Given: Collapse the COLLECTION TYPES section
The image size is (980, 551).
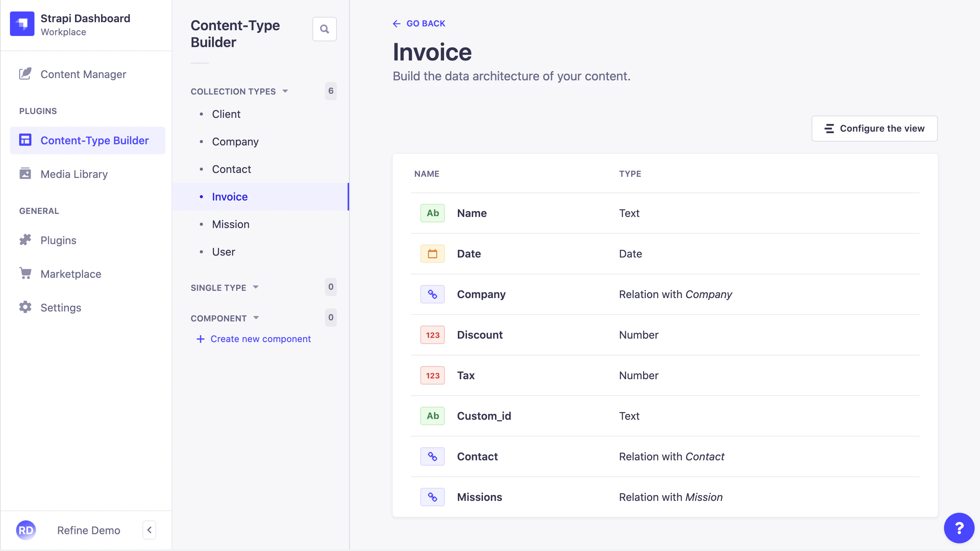Looking at the screenshot, I should pos(285,91).
